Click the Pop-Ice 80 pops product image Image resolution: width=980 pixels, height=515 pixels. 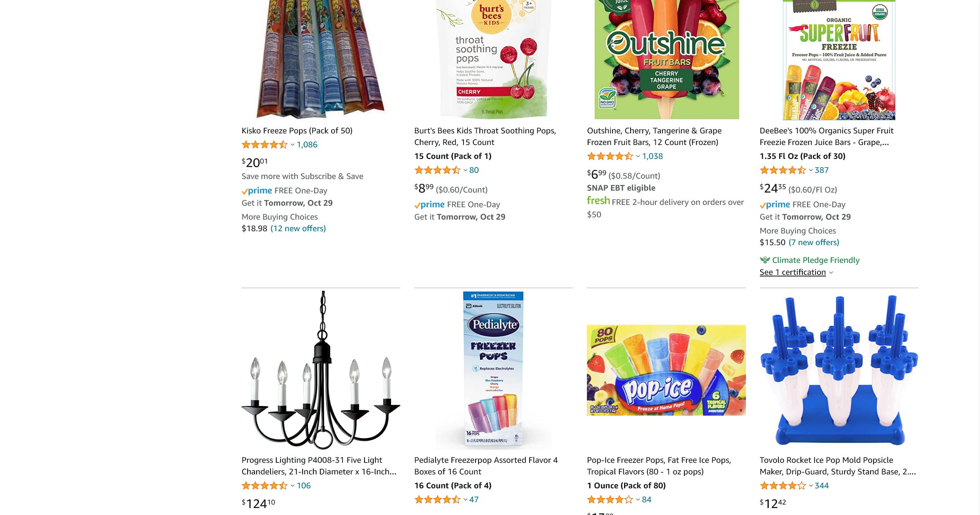(666, 370)
